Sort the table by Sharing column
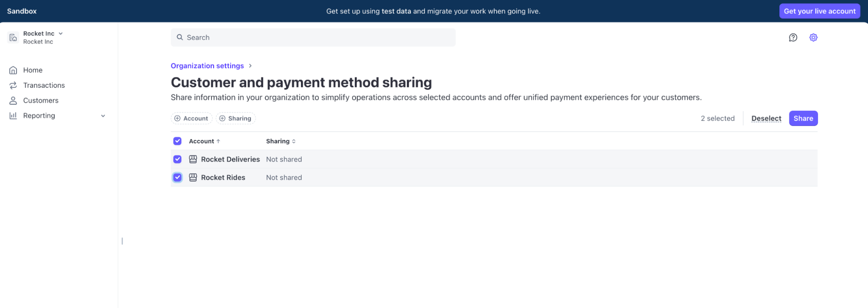The width and height of the screenshot is (868, 308). pos(281,142)
